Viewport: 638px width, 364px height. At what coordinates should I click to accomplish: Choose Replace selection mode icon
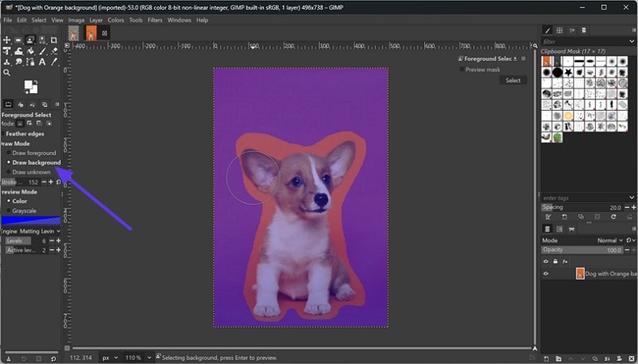click(19, 123)
